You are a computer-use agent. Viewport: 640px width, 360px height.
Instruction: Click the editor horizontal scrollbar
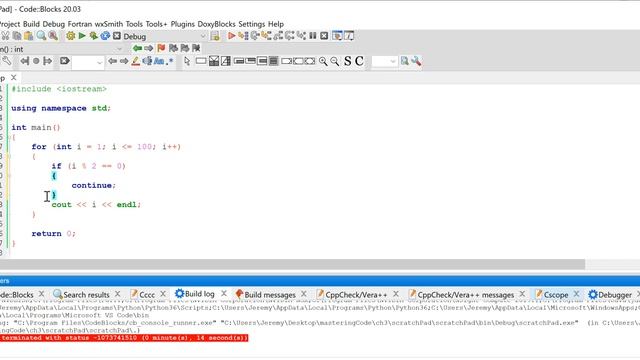pos(292,264)
